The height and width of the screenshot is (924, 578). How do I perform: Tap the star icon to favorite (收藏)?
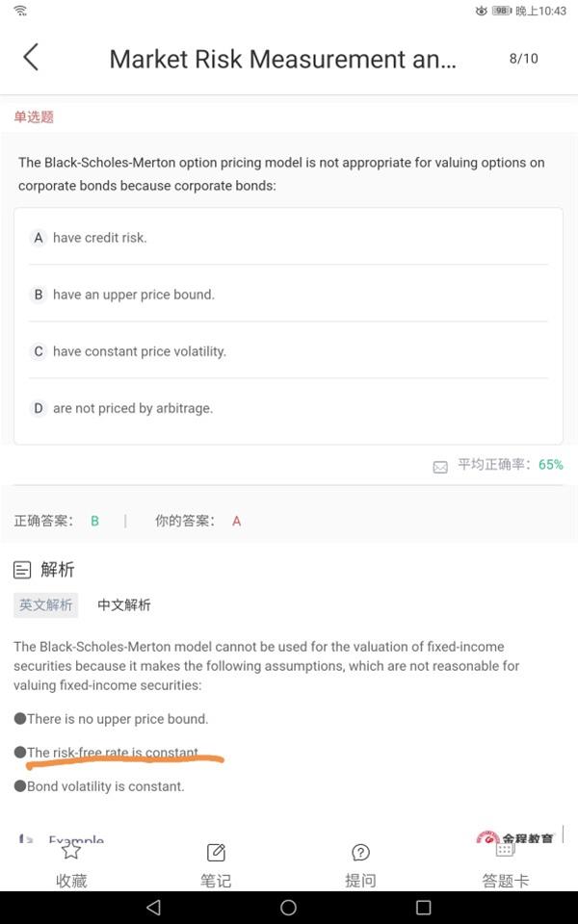tap(70, 851)
